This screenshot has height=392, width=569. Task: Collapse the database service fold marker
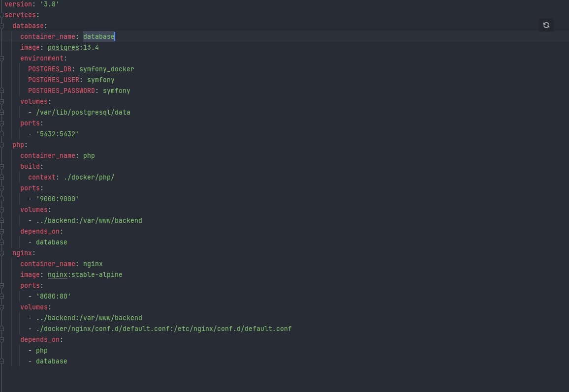(x=2, y=26)
